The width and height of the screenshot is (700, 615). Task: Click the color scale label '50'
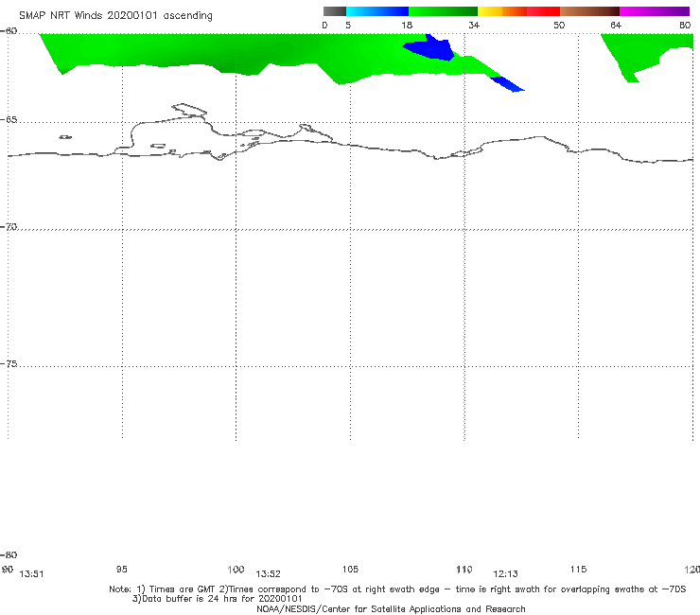(559, 25)
